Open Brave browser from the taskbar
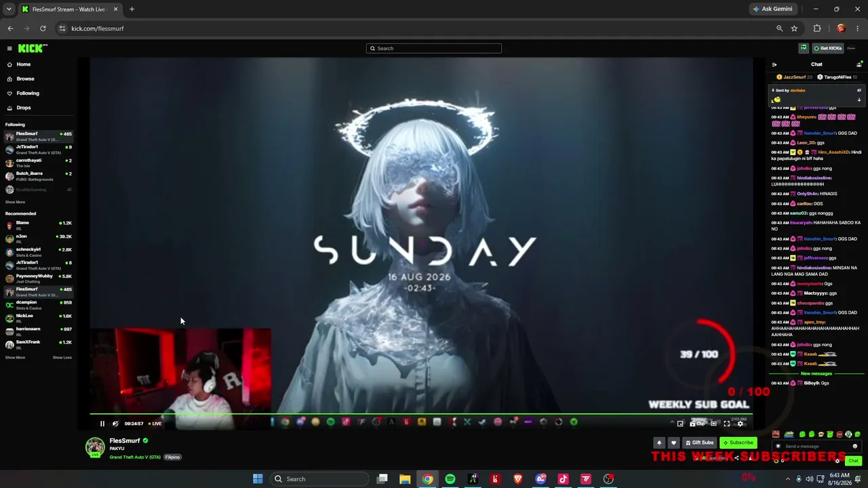Viewport: 868px width, 488px height. point(518,479)
